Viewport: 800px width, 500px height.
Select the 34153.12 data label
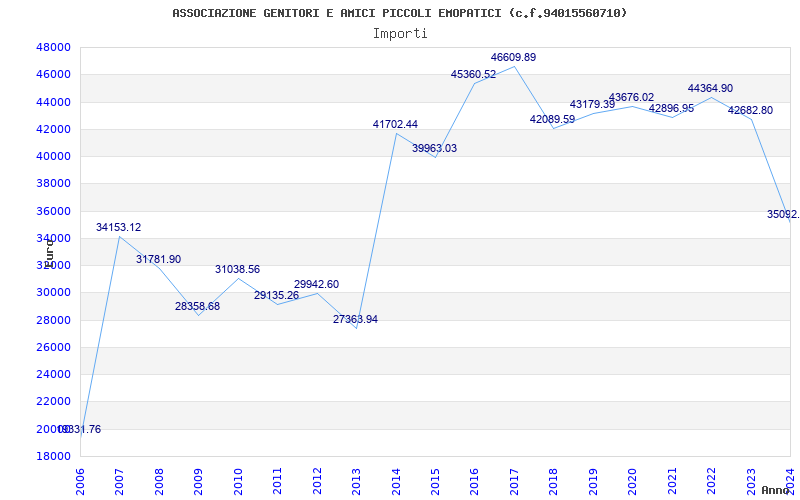[x=118, y=228]
